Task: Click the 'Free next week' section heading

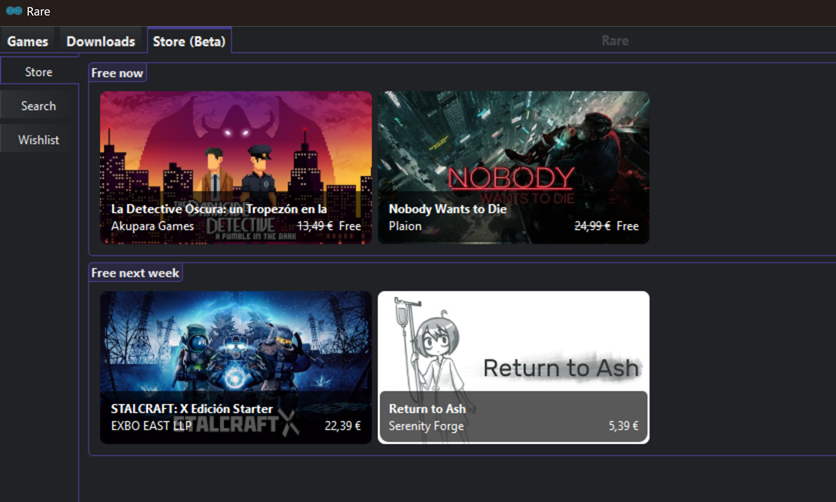Action: tap(135, 273)
